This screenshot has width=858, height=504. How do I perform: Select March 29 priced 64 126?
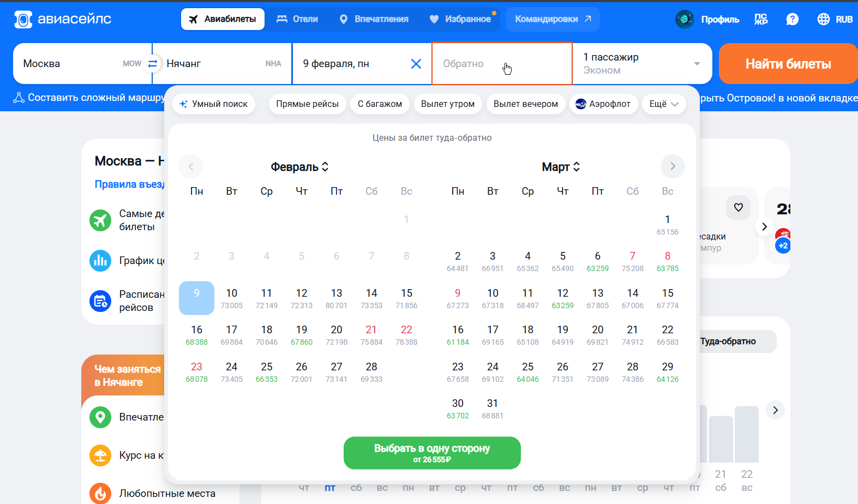(668, 372)
